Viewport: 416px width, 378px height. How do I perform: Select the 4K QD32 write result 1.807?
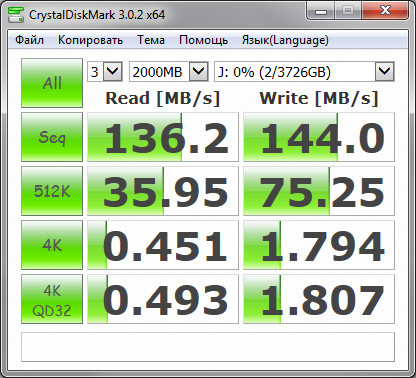click(319, 299)
